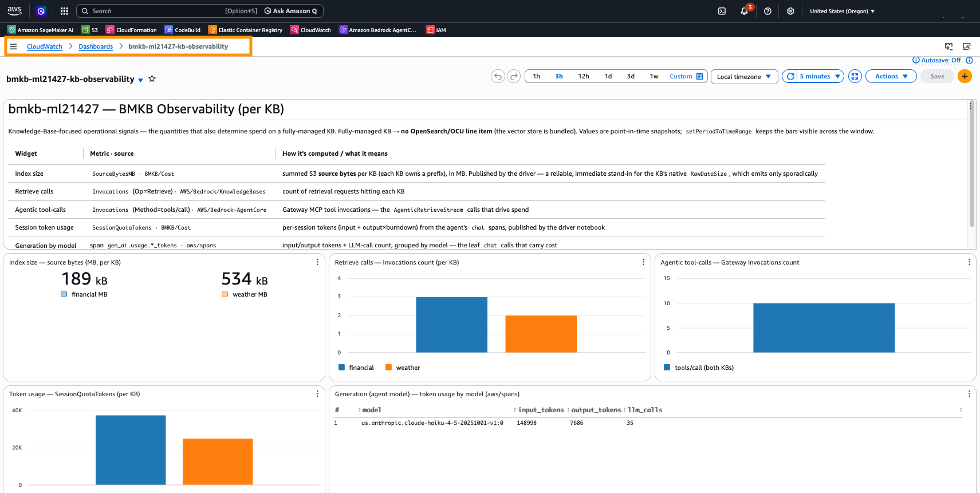Star the dashboard as favorite
The width and height of the screenshot is (980, 493).
152,78
